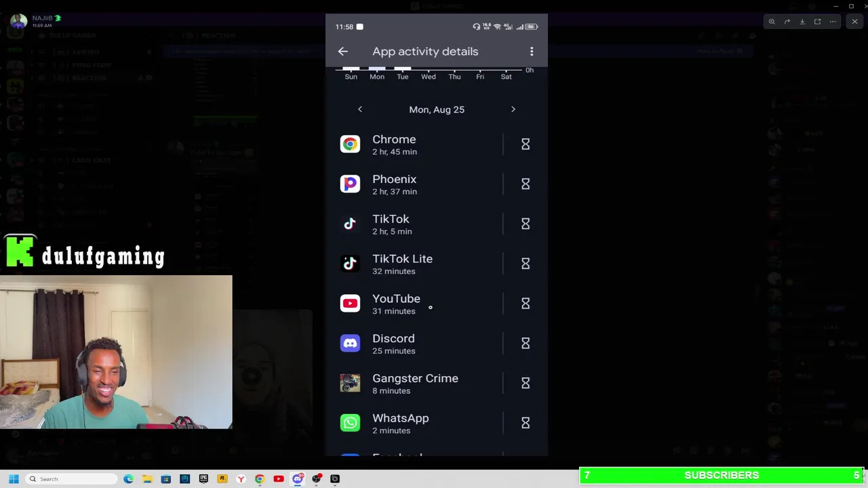The width and height of the screenshot is (868, 488).
Task: Open Rockstar Games Launcher from taskbar
Action: (x=222, y=479)
